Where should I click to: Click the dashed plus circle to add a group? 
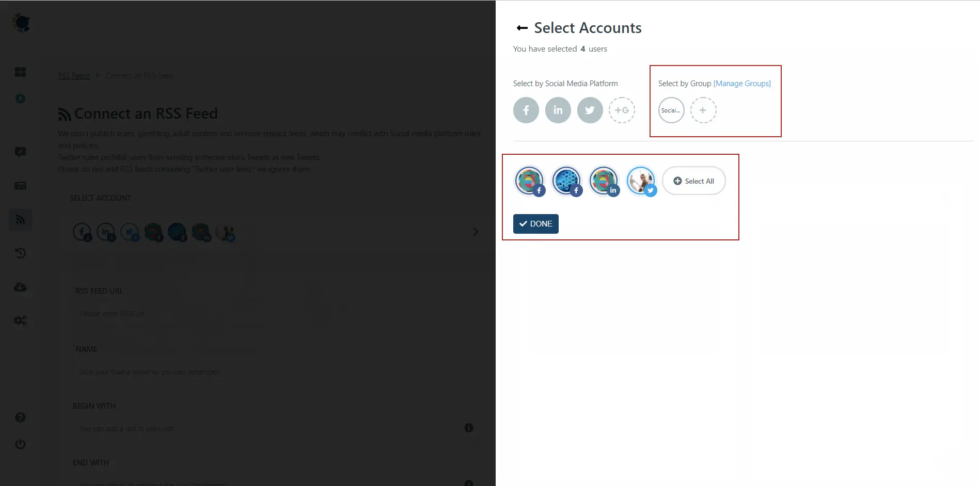[x=703, y=110]
